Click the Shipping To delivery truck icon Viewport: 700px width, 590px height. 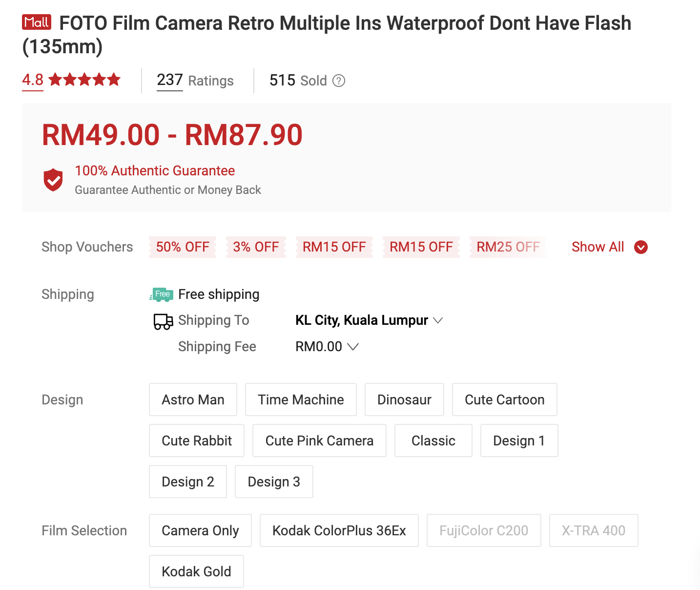(x=163, y=321)
